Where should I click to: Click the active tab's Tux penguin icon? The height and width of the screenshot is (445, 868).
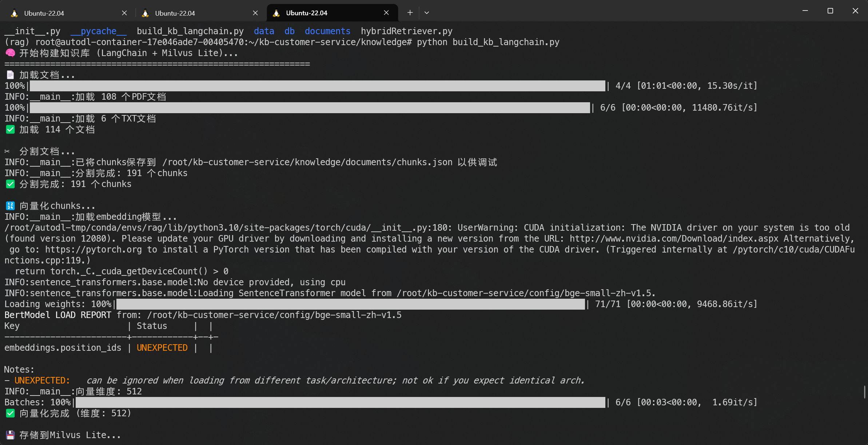click(x=276, y=13)
